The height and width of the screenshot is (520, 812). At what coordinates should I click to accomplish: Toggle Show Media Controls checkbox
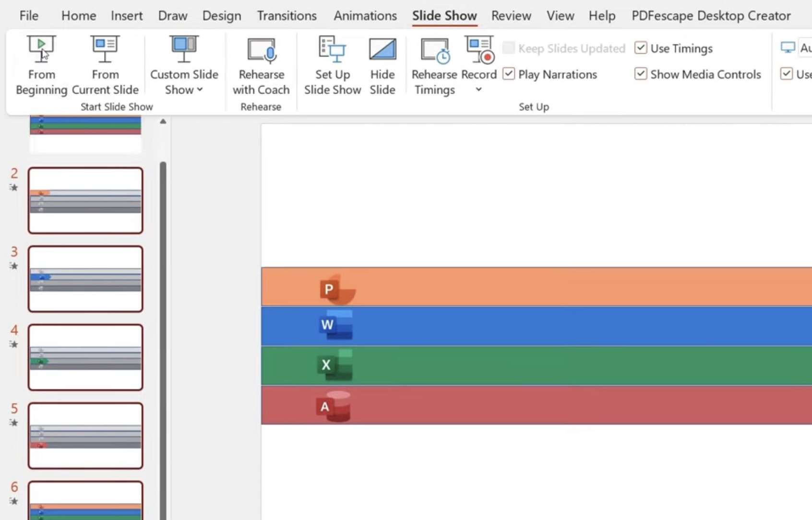(641, 74)
